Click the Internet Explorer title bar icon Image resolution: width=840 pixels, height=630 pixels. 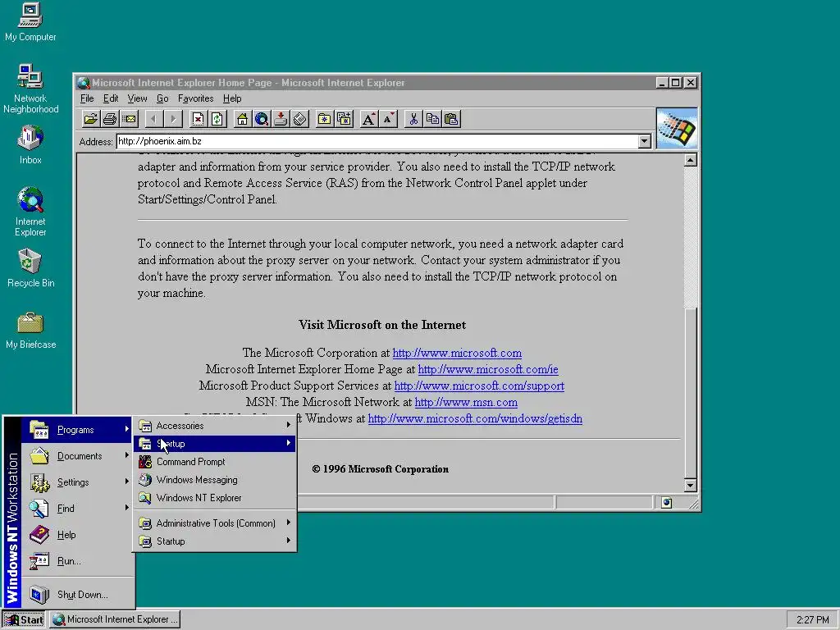[83, 83]
